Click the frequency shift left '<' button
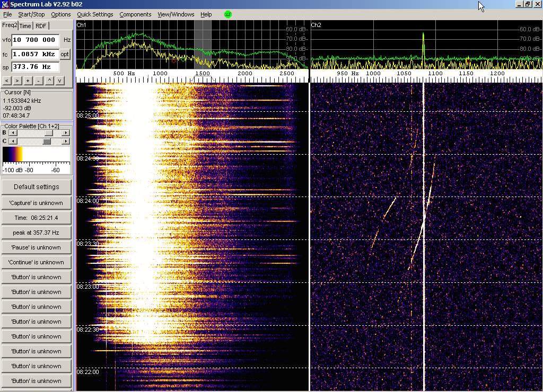 point(6,81)
